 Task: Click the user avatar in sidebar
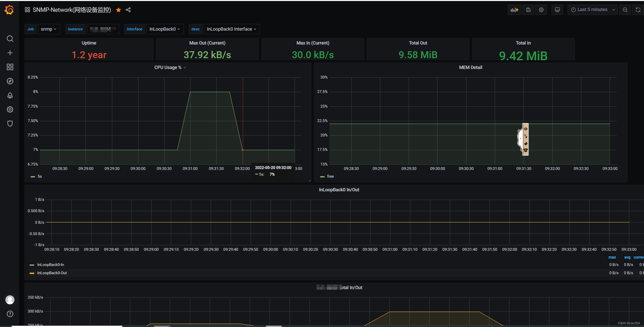pos(10,300)
